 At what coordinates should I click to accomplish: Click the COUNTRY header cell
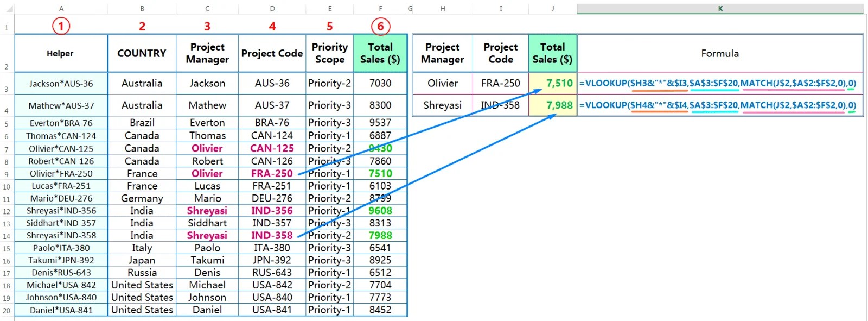point(142,53)
